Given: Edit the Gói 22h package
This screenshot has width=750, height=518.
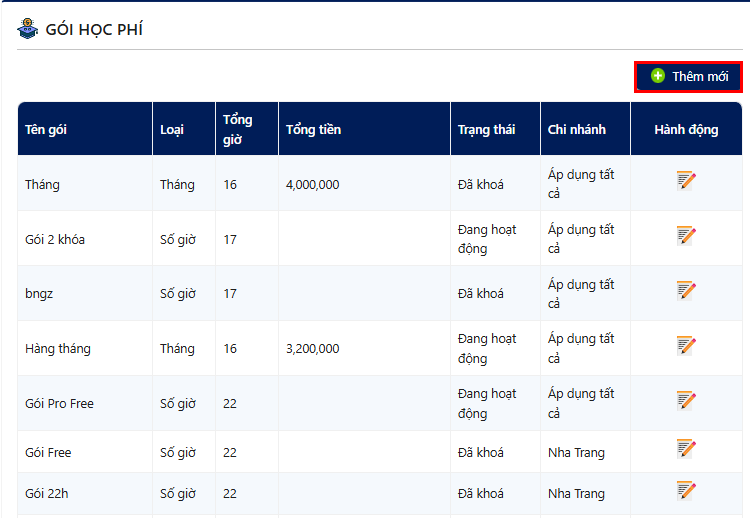Looking at the screenshot, I should point(686,490).
